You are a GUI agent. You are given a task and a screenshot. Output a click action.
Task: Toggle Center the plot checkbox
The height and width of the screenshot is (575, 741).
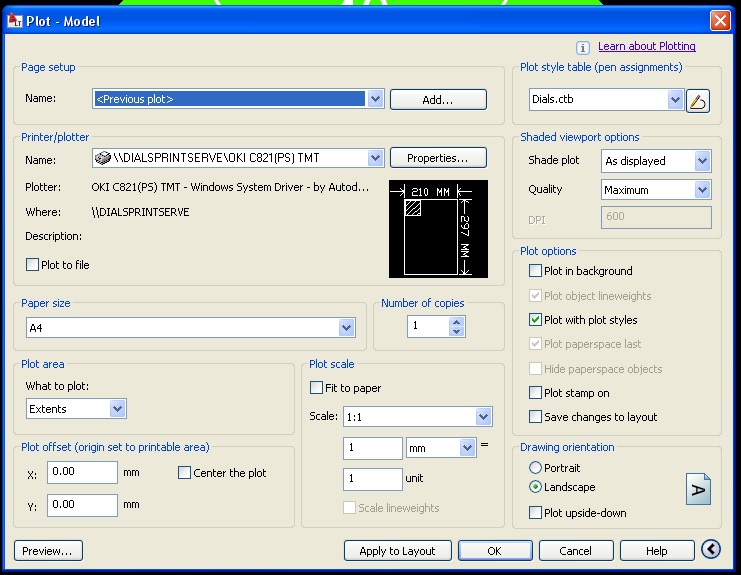point(184,473)
